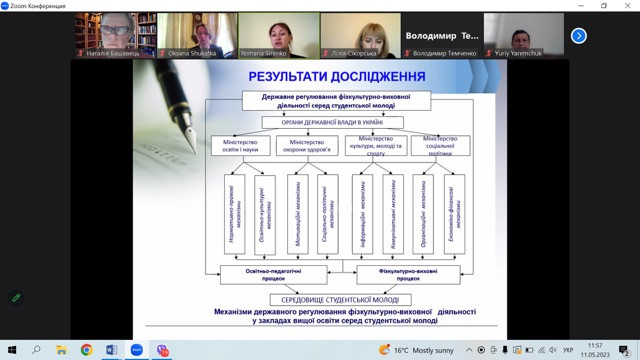Click the recording circle tray icon
Viewport: 640px width, 360px height.
pyautogui.click(x=481, y=350)
